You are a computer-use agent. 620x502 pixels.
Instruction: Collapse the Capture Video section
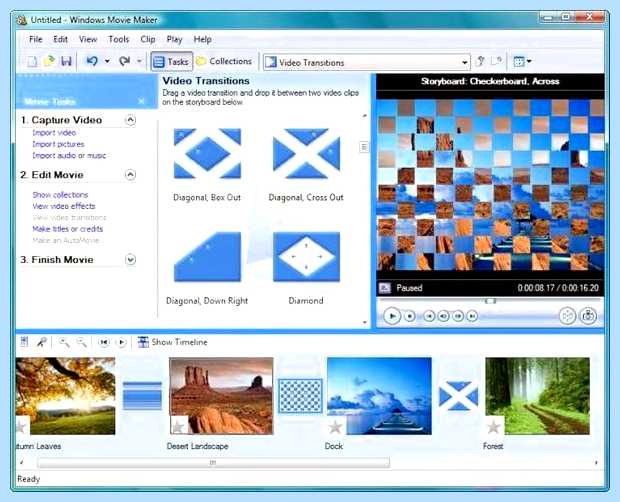coord(130,120)
